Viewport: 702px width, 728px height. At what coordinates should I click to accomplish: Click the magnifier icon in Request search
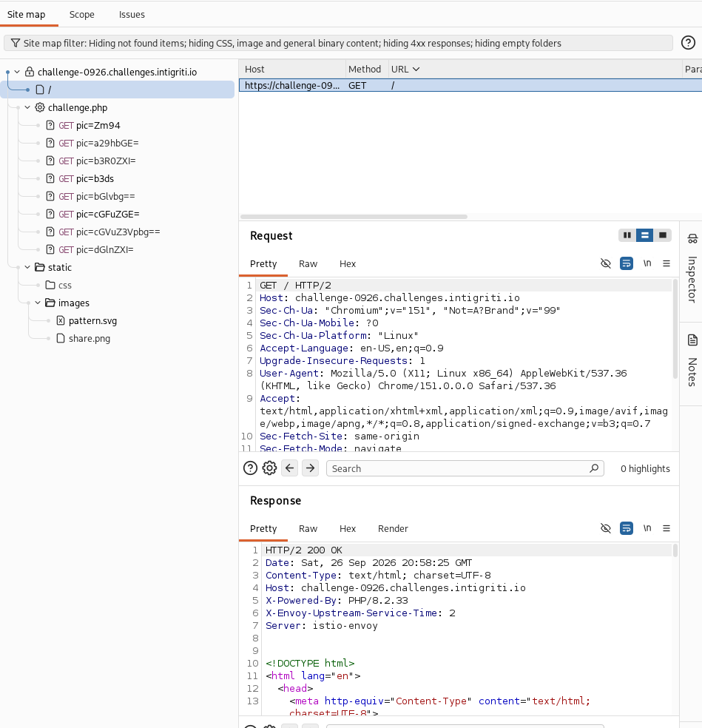coord(594,468)
